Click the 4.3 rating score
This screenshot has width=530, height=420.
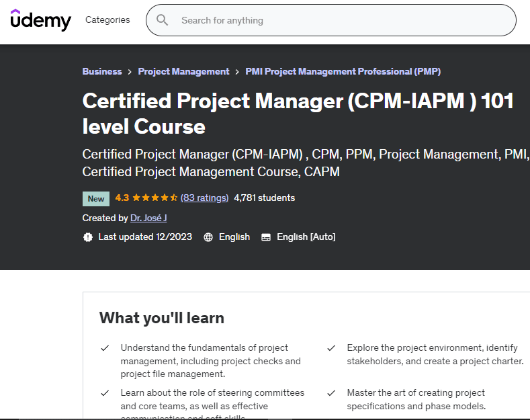point(122,198)
